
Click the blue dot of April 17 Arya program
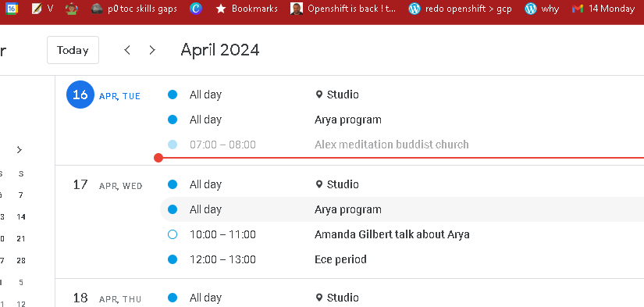[173, 209]
